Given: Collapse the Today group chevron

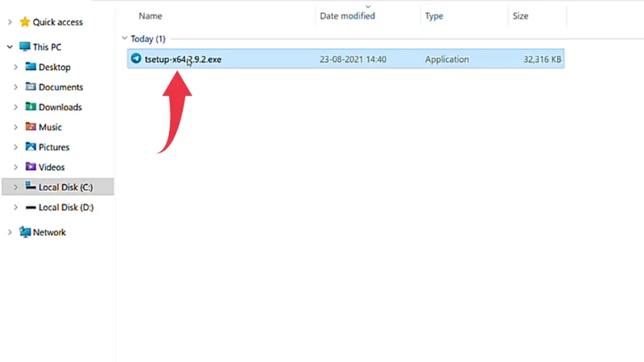Looking at the screenshot, I should click(x=125, y=39).
